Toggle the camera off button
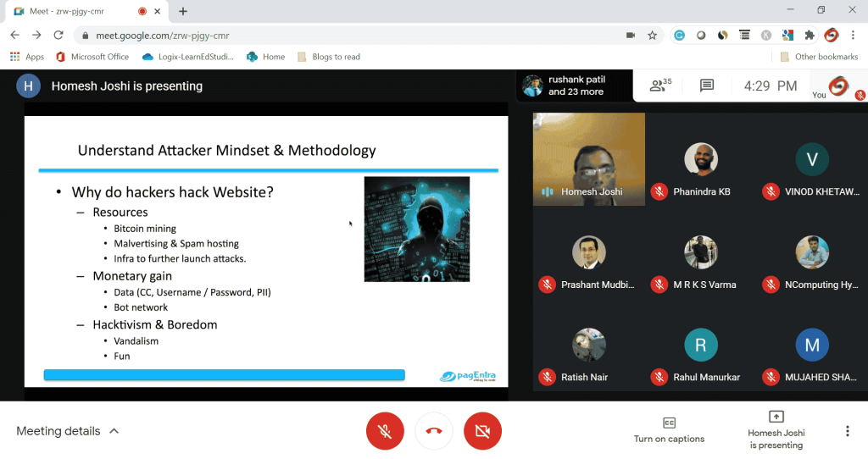868x459 pixels. coord(483,431)
